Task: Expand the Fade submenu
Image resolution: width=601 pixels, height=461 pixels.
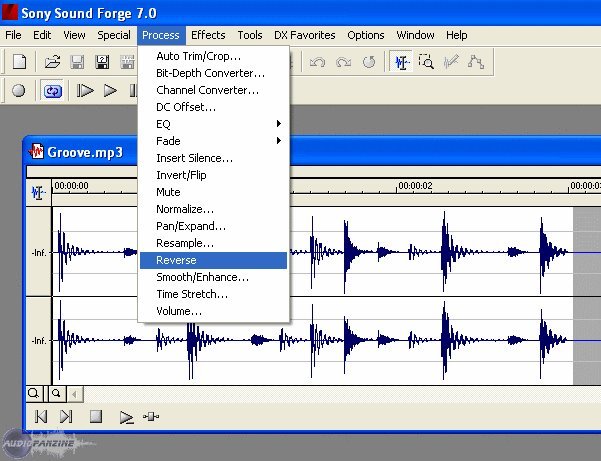Action: click(213, 141)
